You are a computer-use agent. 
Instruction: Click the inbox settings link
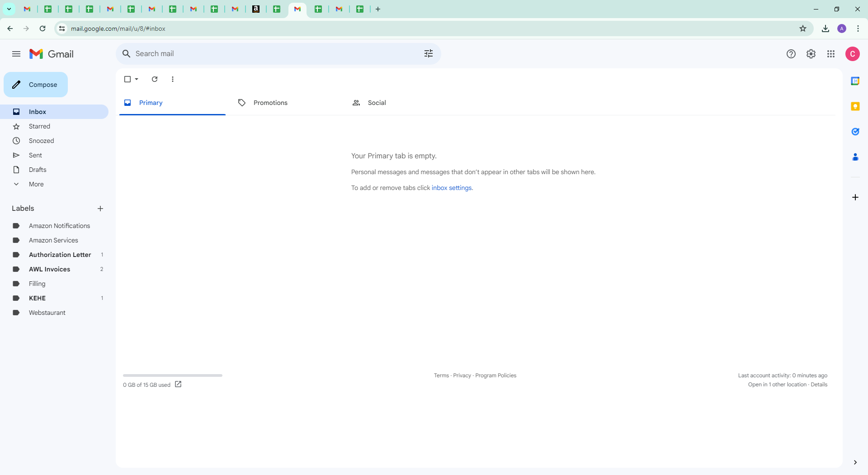click(452, 188)
